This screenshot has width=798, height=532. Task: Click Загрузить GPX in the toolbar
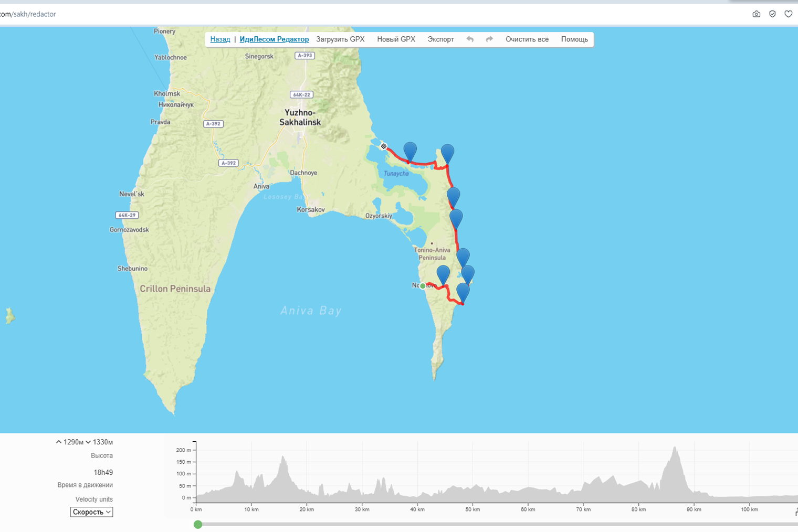(340, 39)
